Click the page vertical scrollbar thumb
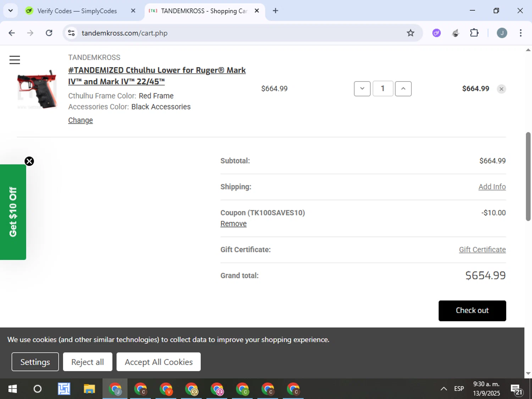Image resolution: width=532 pixels, height=399 pixels. point(528,177)
